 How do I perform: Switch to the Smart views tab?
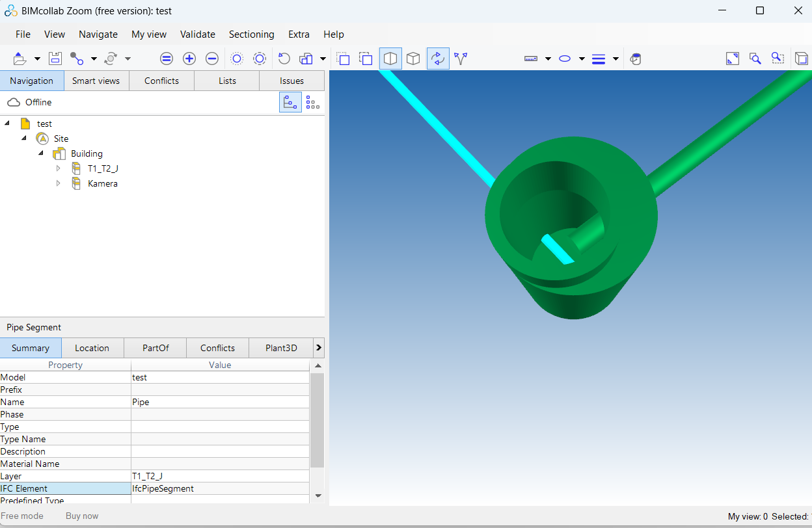[96, 81]
